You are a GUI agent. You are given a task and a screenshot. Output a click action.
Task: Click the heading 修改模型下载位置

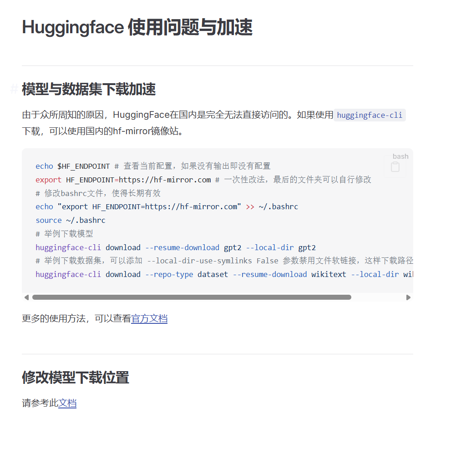click(75, 378)
